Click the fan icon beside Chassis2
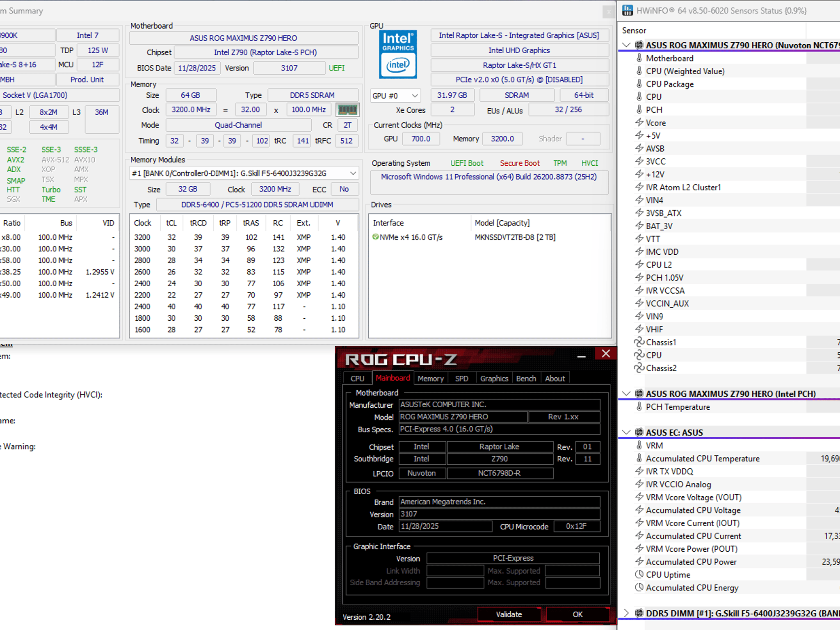840x630 pixels. point(639,368)
